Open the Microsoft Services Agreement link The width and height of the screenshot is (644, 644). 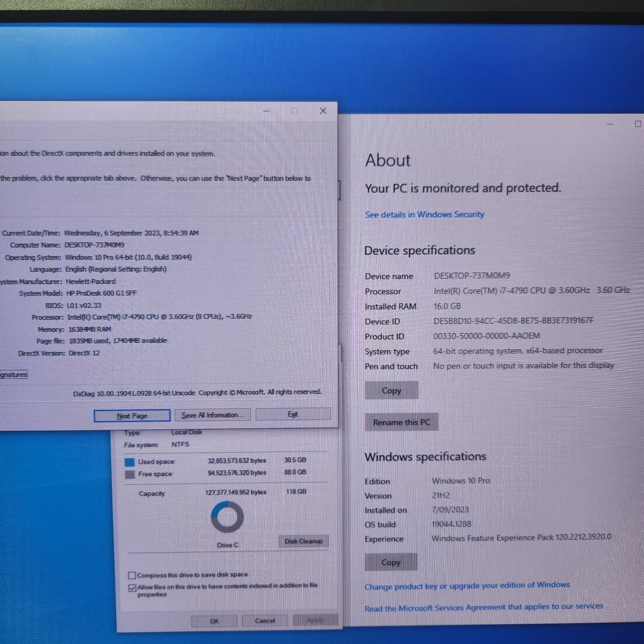[483, 607]
